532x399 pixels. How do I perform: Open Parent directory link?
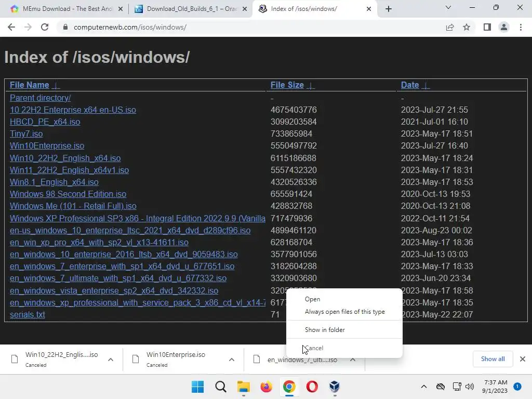[x=40, y=98]
